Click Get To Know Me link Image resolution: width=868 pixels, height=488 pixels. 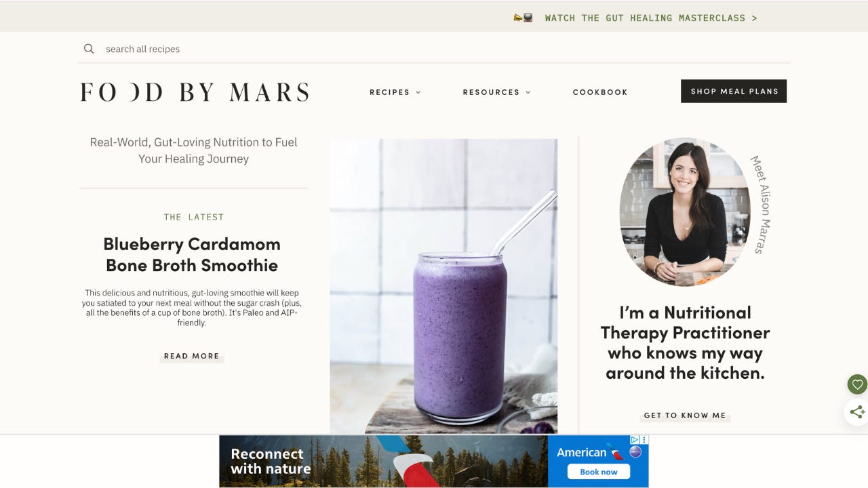[x=685, y=415]
